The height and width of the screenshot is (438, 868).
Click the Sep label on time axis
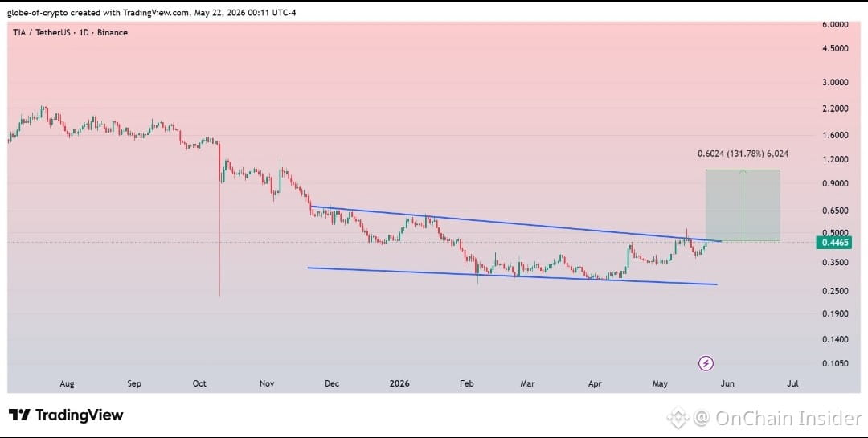[134, 383]
